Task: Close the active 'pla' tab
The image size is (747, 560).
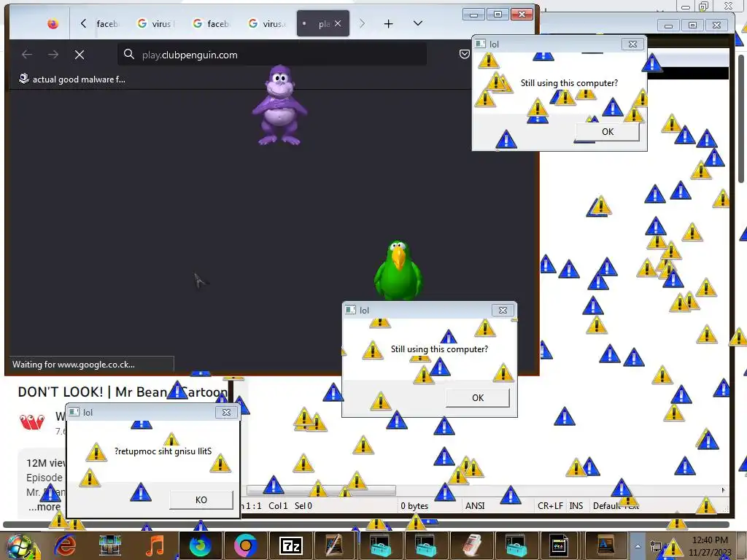Action: [338, 23]
